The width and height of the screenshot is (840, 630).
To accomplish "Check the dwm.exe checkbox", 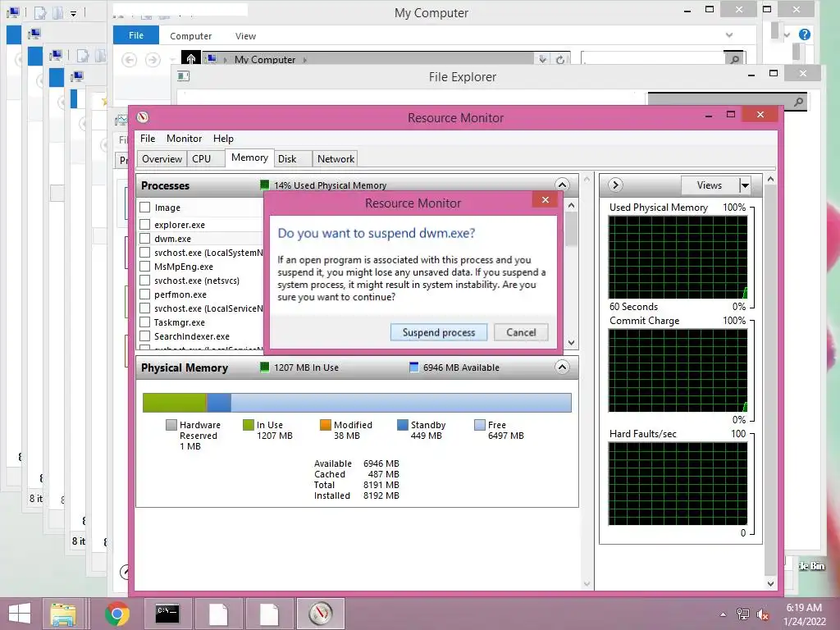I will (x=144, y=238).
